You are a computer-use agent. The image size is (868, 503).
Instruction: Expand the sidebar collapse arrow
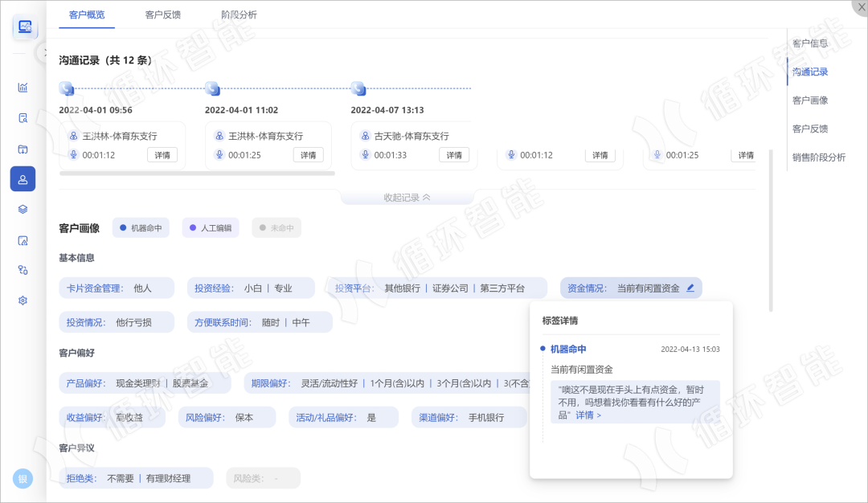pos(43,53)
